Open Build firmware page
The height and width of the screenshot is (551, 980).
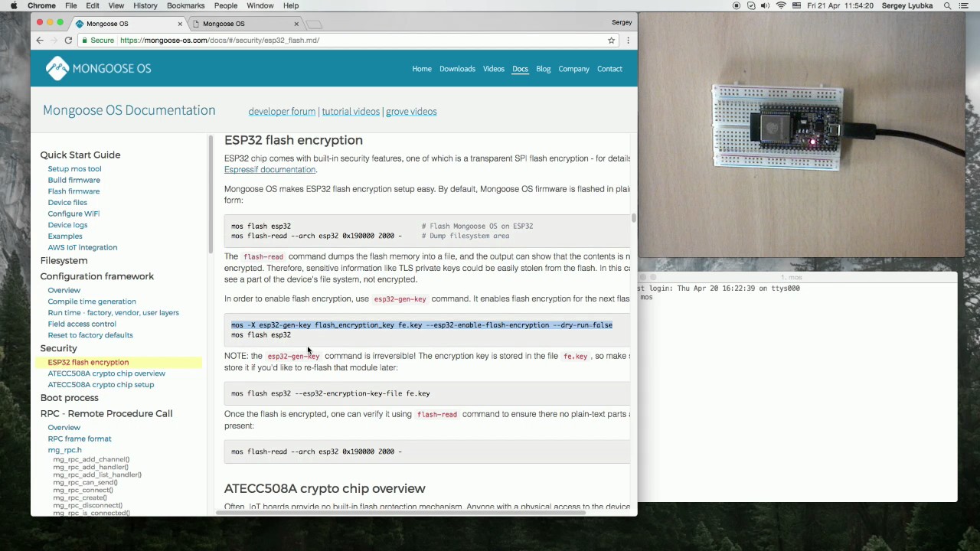(x=73, y=180)
